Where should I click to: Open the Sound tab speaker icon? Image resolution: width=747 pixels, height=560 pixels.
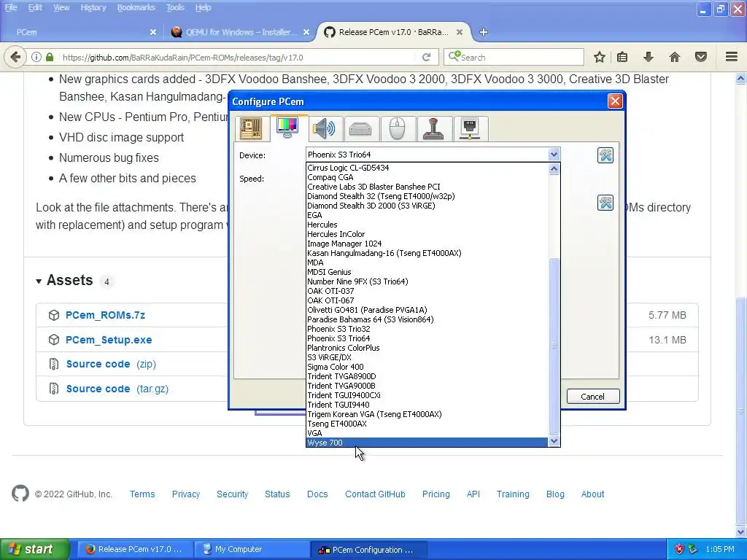tap(324, 128)
